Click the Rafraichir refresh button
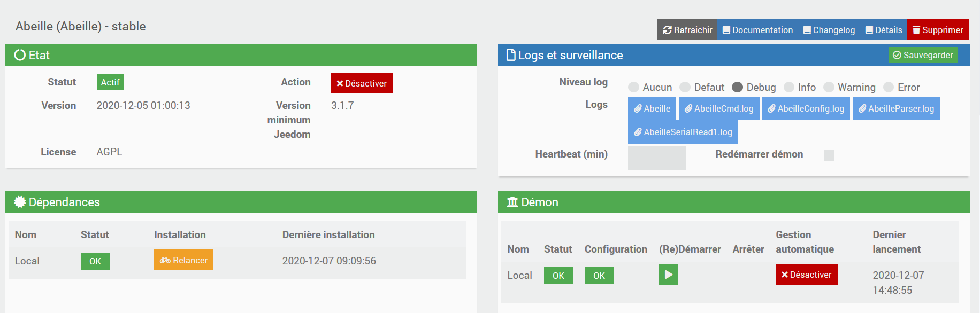This screenshot has height=313, width=980. (687, 30)
